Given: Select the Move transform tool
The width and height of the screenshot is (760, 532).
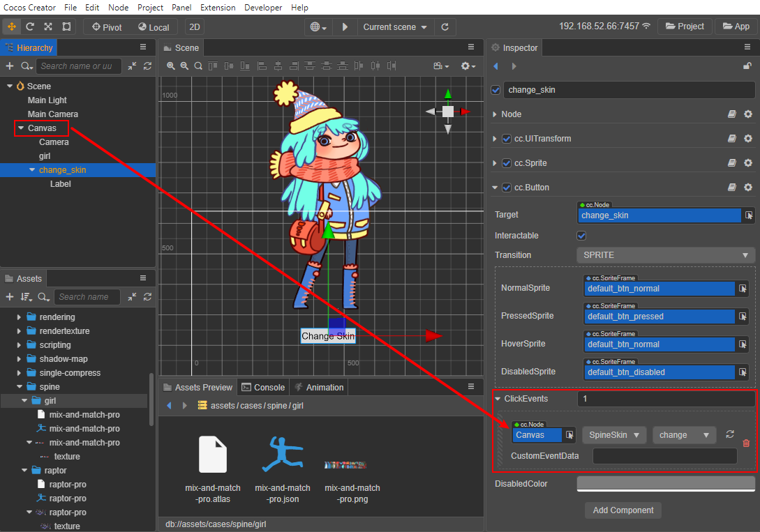Looking at the screenshot, I should point(12,26).
